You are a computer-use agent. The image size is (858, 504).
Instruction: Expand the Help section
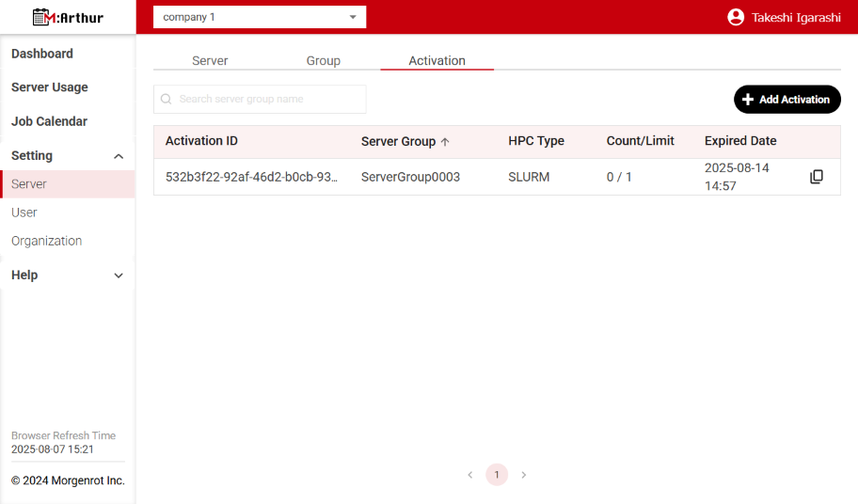coord(119,276)
